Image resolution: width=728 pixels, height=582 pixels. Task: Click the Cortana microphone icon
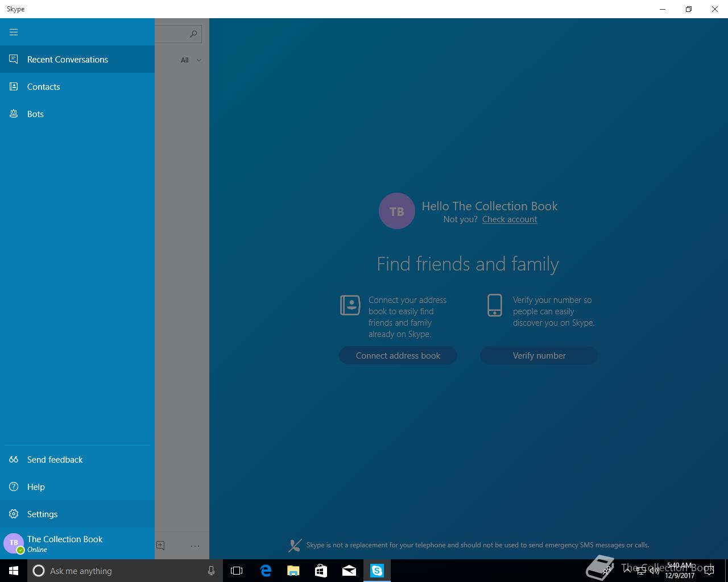(211, 571)
